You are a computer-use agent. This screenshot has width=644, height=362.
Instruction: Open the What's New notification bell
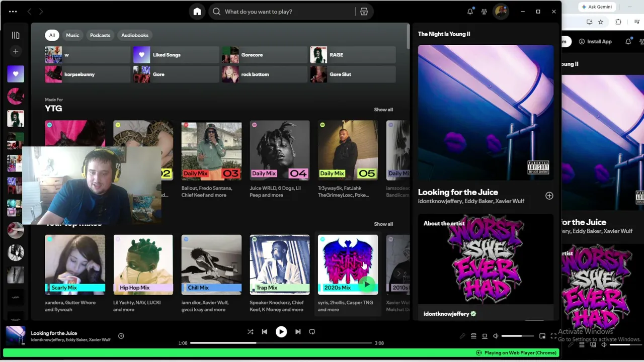coord(470,12)
